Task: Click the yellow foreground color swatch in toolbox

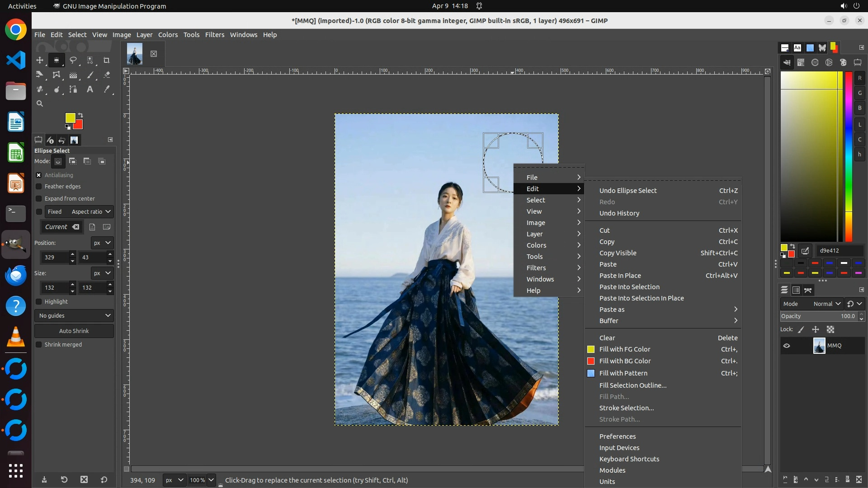Action: coord(70,118)
